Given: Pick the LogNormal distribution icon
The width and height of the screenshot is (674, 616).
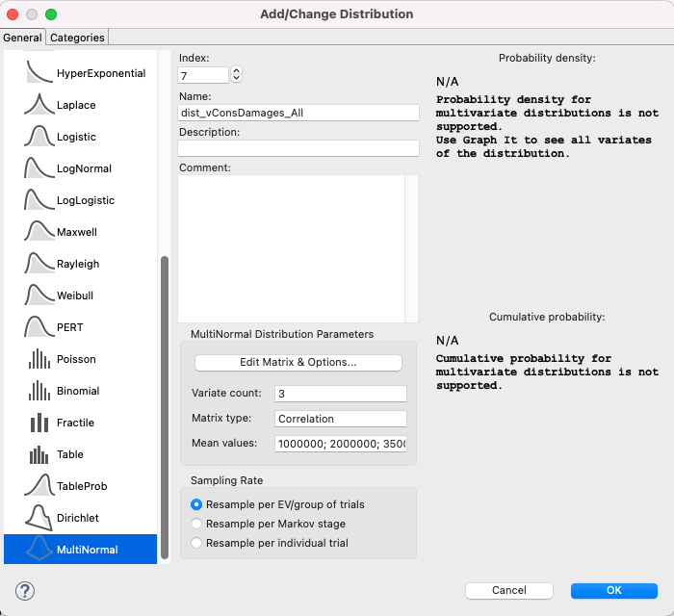Looking at the screenshot, I should (x=39, y=168).
